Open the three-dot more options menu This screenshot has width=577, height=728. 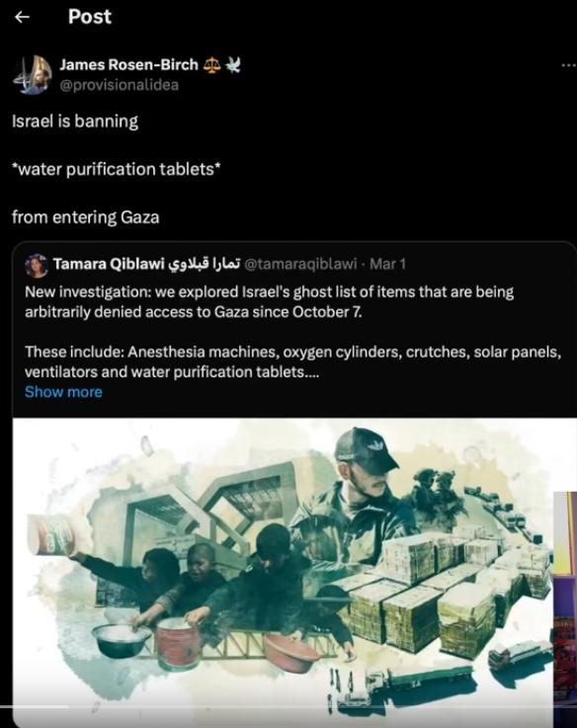(x=569, y=65)
